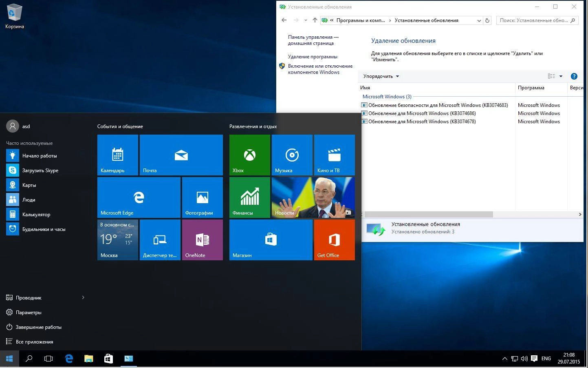Click the volume speaker tray icon
Viewport: 588px width, 368px height.
tap(524, 359)
